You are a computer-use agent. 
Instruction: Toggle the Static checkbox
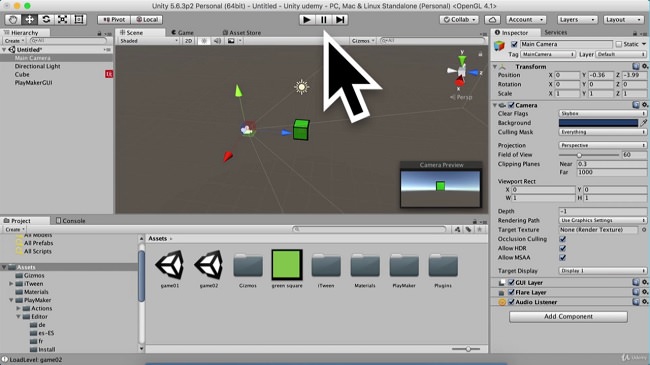[619, 44]
